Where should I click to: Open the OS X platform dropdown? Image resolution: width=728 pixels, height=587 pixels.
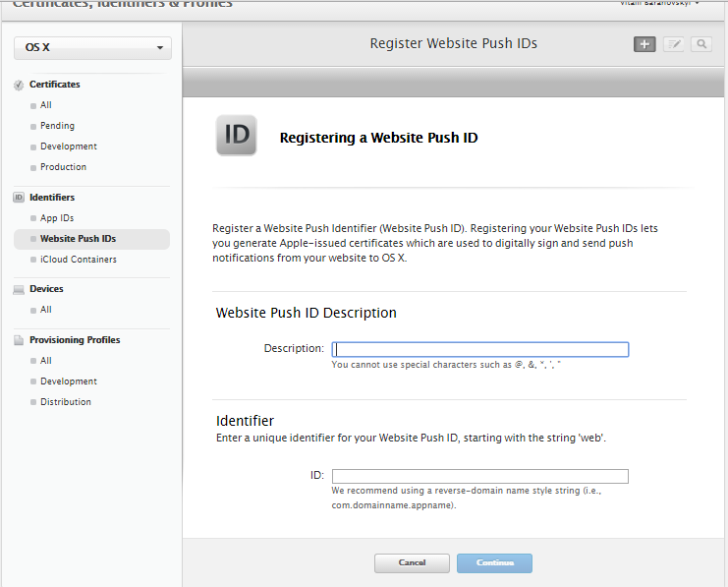pos(93,48)
